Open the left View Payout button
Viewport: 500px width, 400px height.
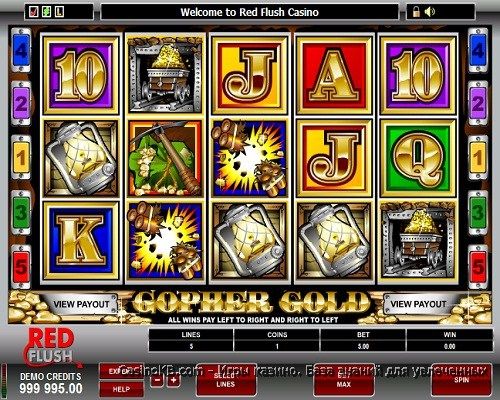pos(81,304)
